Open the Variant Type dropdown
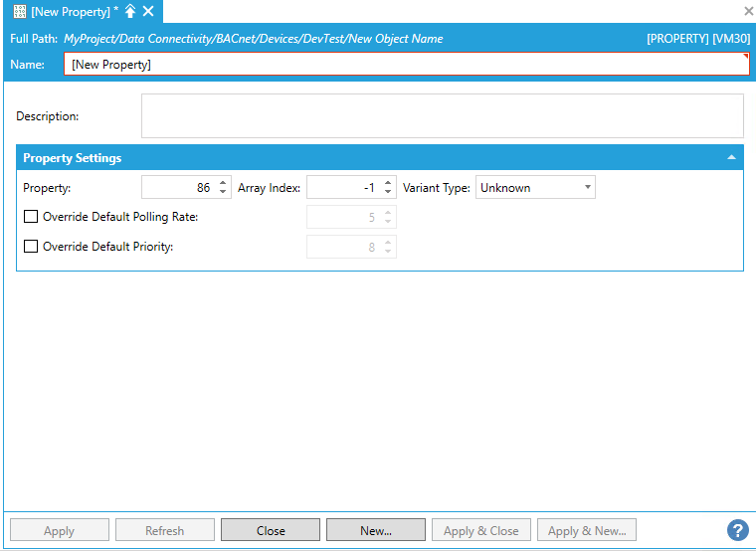756x552 pixels. point(535,187)
